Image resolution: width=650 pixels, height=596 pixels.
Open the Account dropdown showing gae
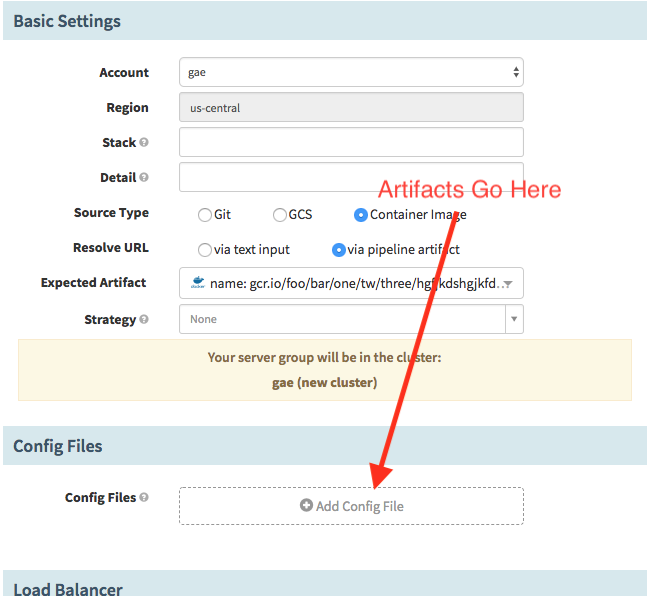pyautogui.click(x=351, y=72)
